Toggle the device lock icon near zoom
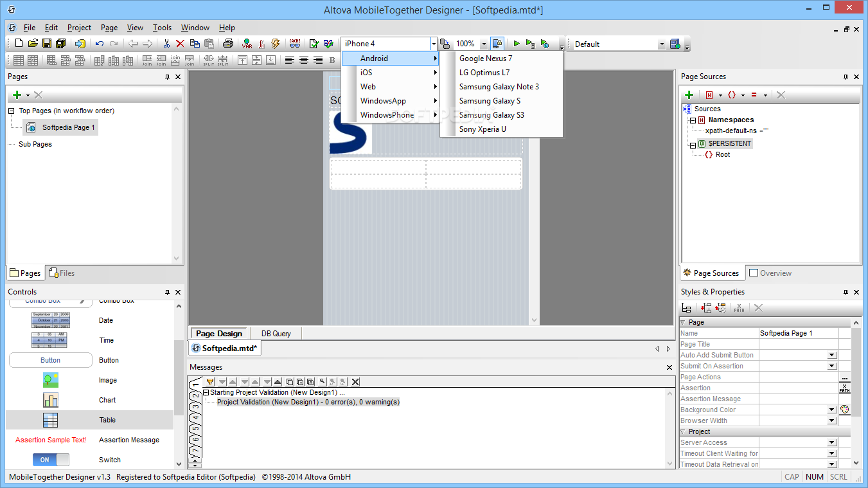This screenshot has height=488, width=868. 497,44
